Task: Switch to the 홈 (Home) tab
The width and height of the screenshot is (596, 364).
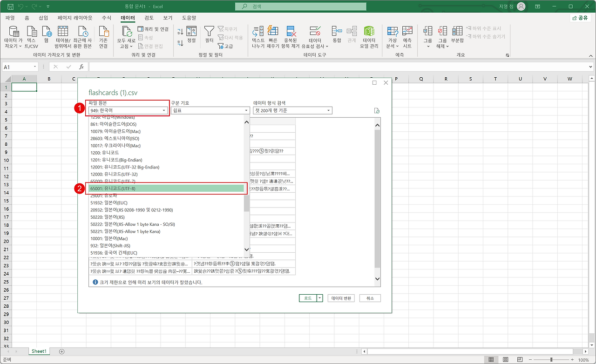Action: [x=27, y=18]
